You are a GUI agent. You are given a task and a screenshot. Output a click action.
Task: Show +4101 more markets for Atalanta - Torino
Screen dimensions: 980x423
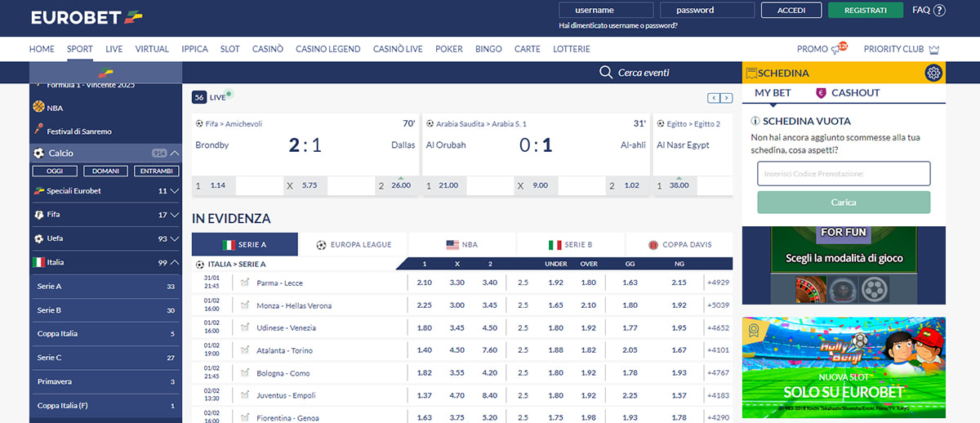718,350
